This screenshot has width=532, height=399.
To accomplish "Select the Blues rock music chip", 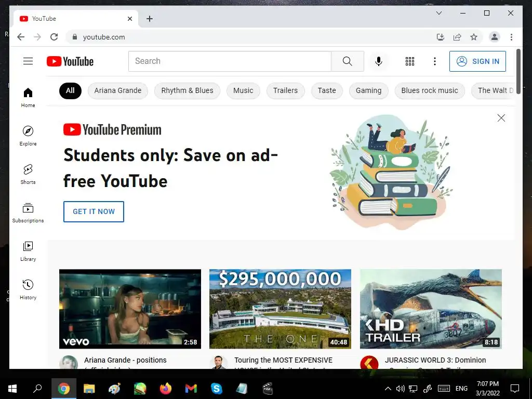I will click(x=430, y=90).
